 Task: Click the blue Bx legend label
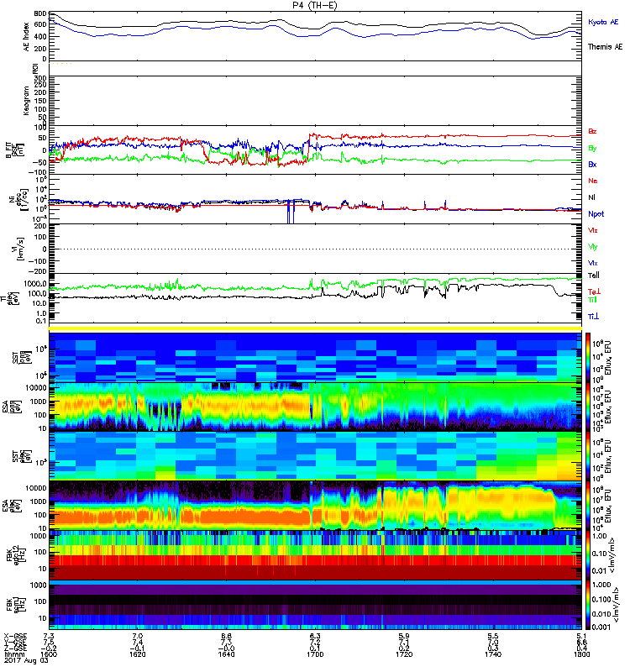[592, 164]
